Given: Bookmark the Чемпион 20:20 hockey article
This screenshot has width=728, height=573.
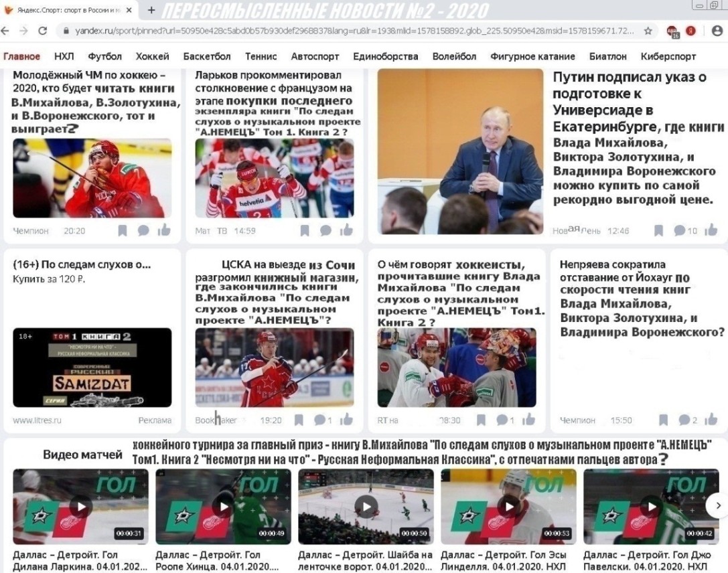Looking at the screenshot, I should coord(123,230).
